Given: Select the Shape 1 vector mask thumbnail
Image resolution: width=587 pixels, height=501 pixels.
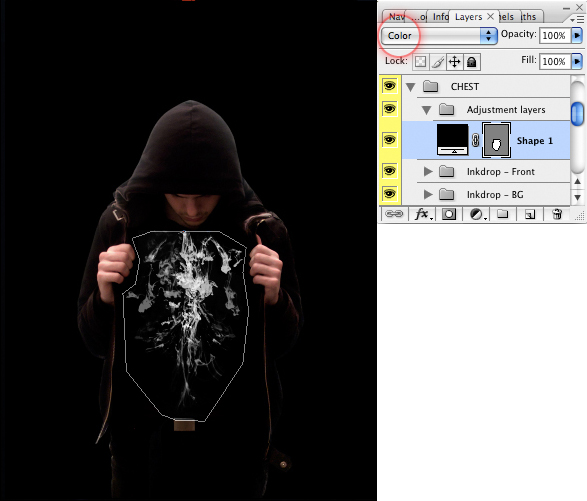Looking at the screenshot, I should click(x=496, y=140).
